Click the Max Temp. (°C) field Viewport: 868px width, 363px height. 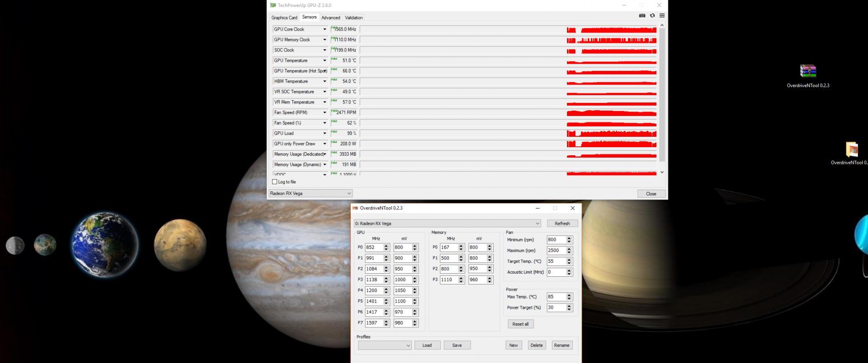(x=556, y=297)
